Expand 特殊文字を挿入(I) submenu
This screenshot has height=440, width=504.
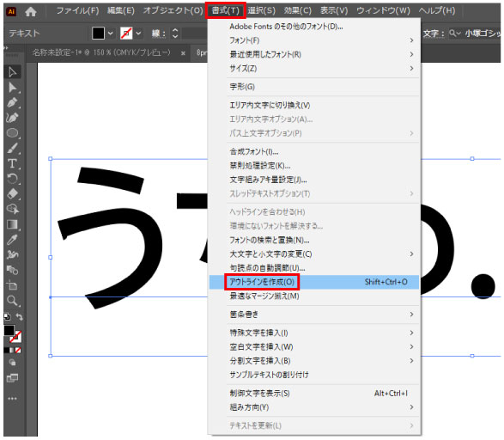click(314, 333)
